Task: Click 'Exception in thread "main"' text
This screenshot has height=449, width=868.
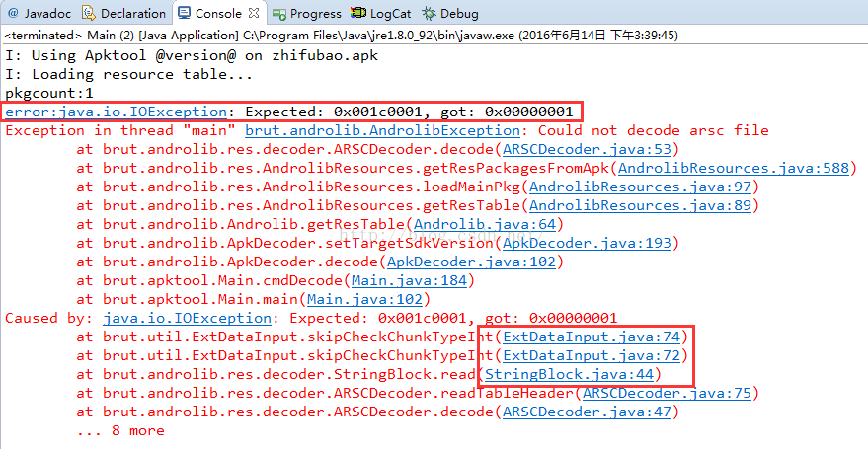Action: pos(120,130)
